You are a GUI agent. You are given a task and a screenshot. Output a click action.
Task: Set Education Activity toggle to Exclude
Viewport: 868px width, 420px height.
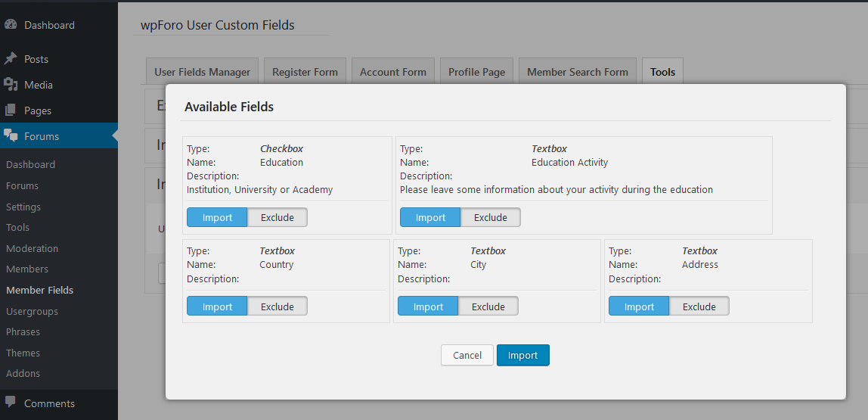(490, 217)
